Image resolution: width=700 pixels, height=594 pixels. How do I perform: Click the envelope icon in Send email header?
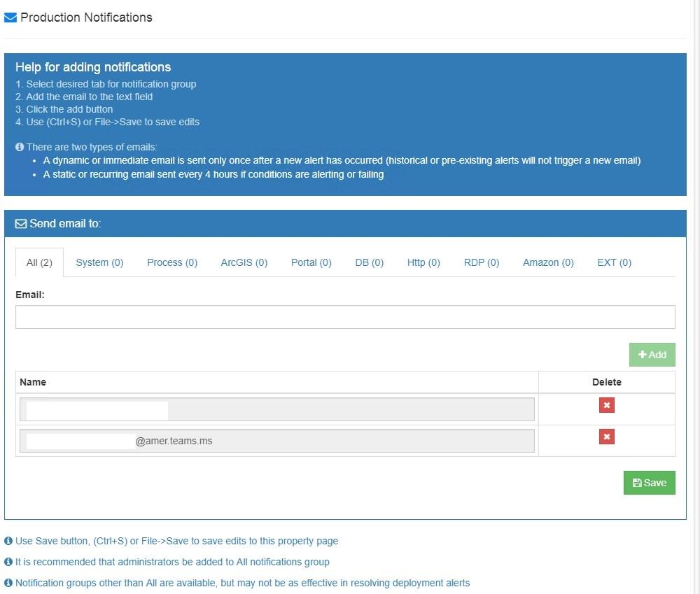pos(20,223)
